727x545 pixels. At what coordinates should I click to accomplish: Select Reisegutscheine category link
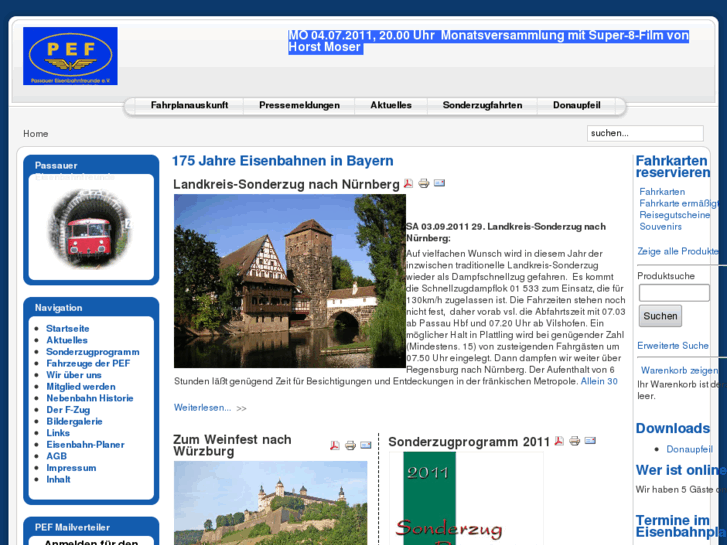click(x=675, y=215)
